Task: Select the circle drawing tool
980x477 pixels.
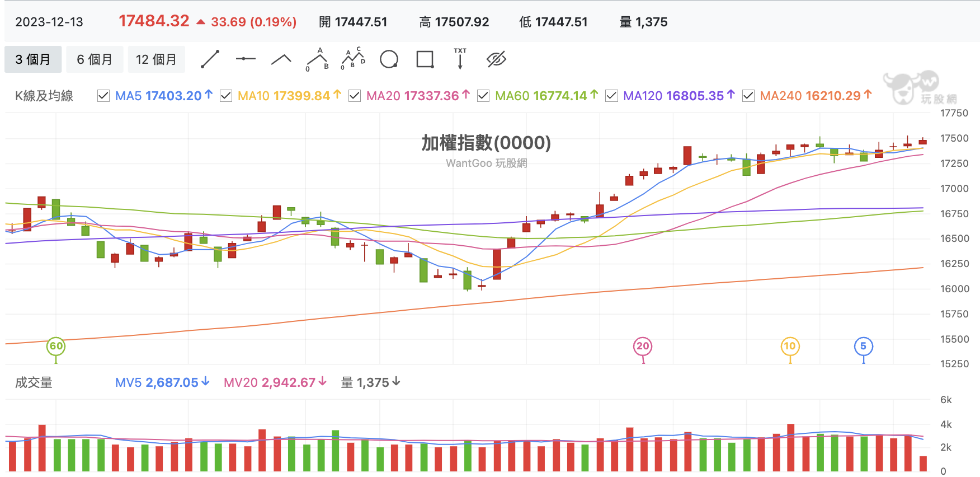Action: tap(389, 59)
